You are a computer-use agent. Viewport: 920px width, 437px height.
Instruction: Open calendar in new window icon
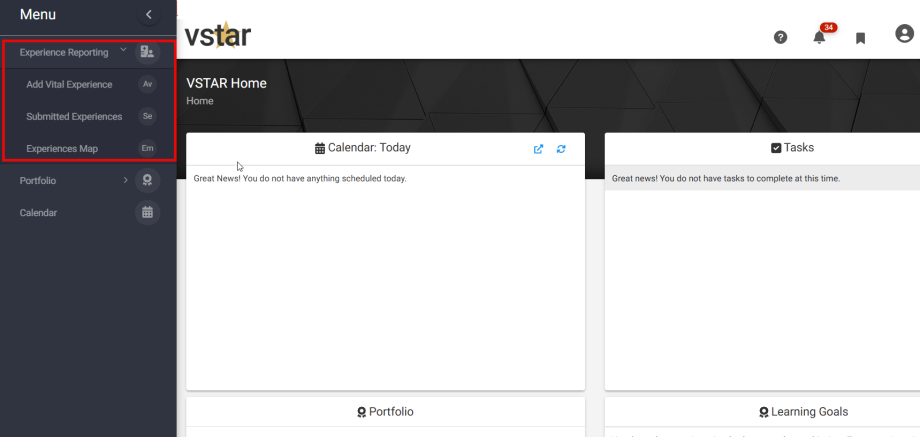(538, 149)
